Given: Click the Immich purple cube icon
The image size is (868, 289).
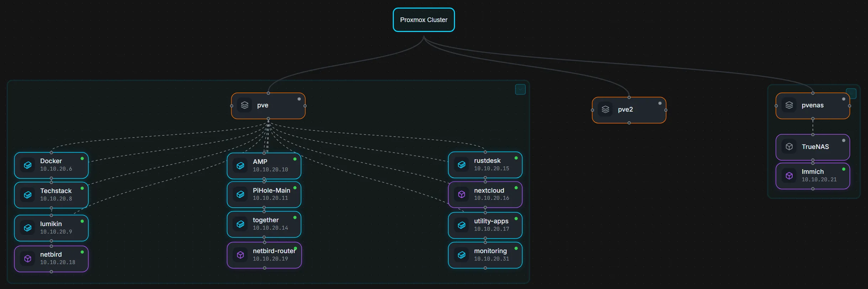Looking at the screenshot, I should click(x=789, y=176).
